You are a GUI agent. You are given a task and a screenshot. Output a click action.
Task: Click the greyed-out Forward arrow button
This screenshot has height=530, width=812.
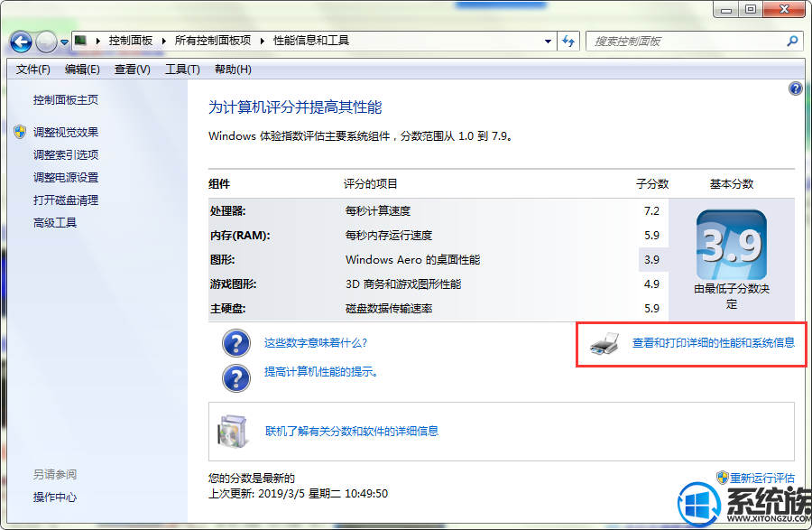[47, 42]
